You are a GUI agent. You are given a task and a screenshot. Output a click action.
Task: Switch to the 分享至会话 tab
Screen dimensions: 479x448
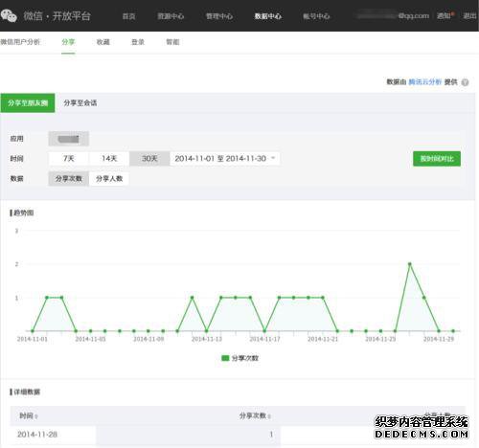(x=80, y=102)
